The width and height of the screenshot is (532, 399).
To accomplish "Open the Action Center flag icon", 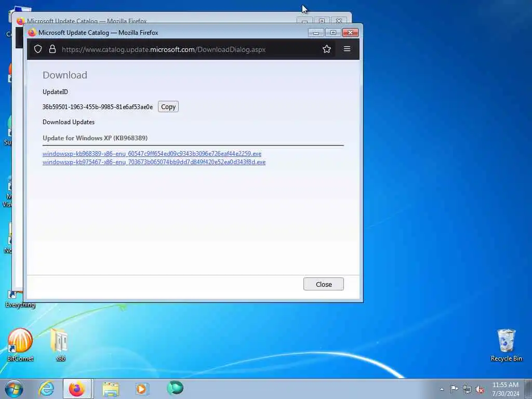I will [x=454, y=389].
